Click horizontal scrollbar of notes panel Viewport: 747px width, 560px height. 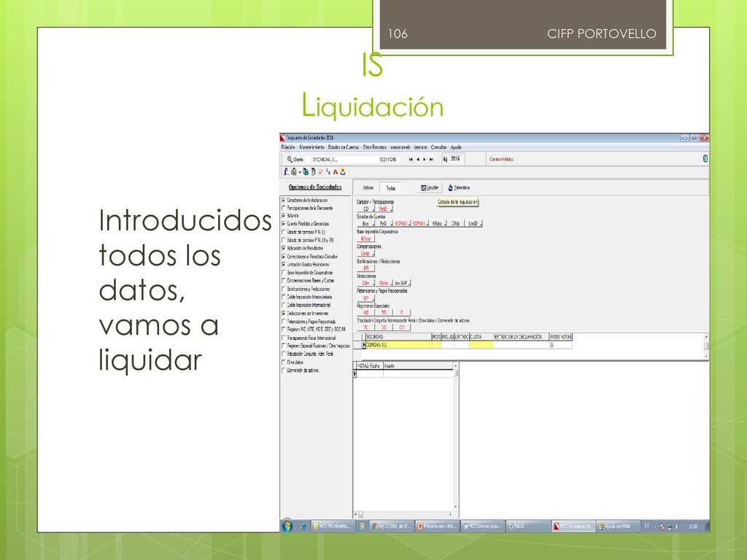(x=404, y=514)
